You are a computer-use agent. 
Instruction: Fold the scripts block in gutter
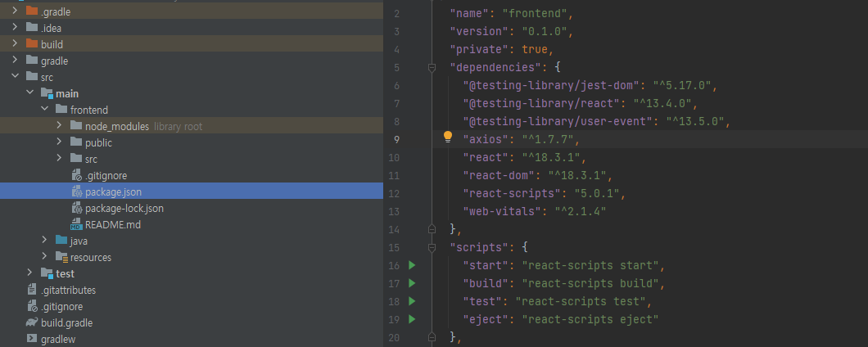pyautogui.click(x=432, y=247)
